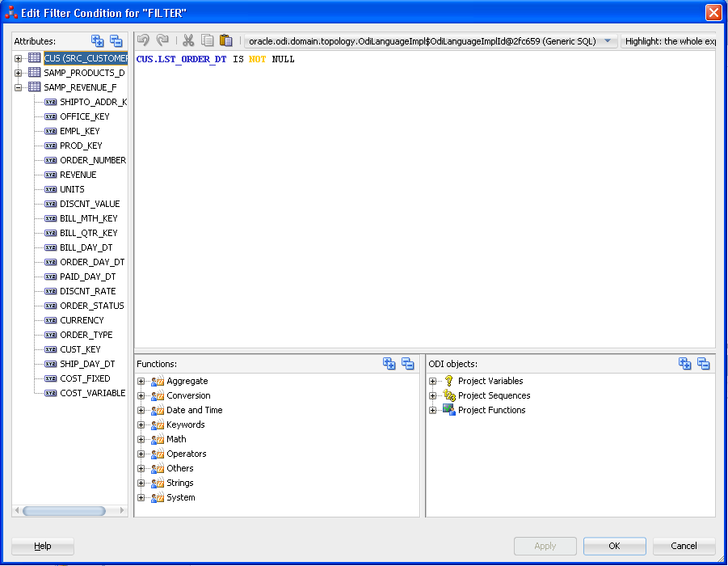Image resolution: width=728 pixels, height=566 pixels.
Task: Click the Redo toolbar icon
Action: 162,40
